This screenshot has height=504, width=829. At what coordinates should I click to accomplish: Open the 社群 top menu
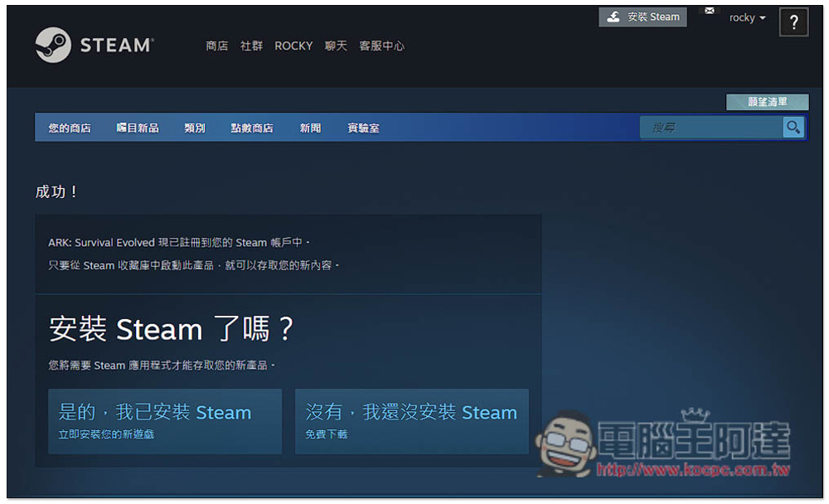pyautogui.click(x=251, y=46)
